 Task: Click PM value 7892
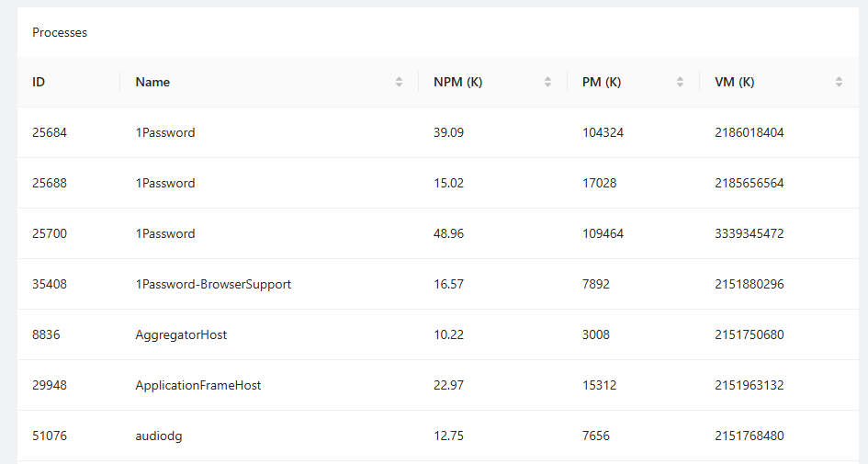coord(595,284)
